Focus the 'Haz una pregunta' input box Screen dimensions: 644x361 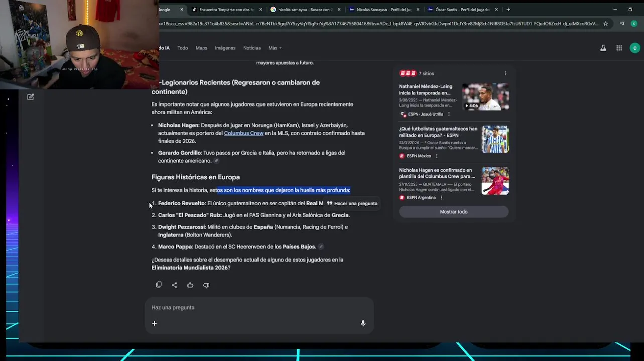coord(259,307)
